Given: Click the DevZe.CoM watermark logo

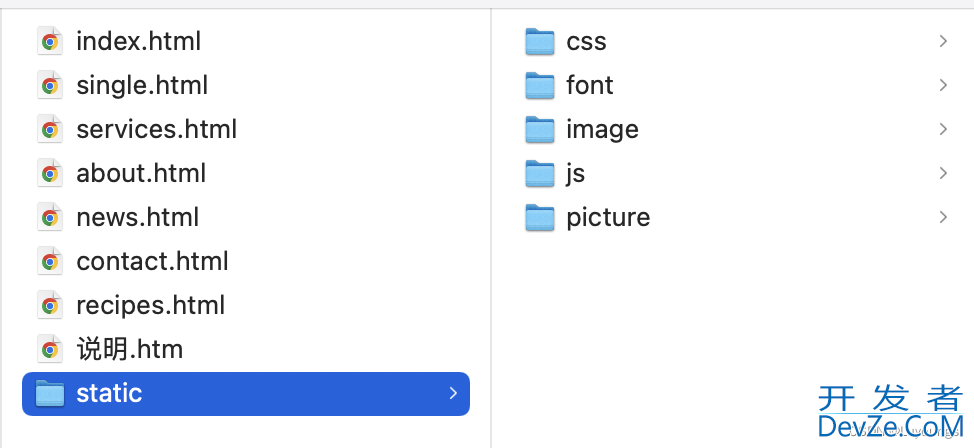Looking at the screenshot, I should 891,412.
